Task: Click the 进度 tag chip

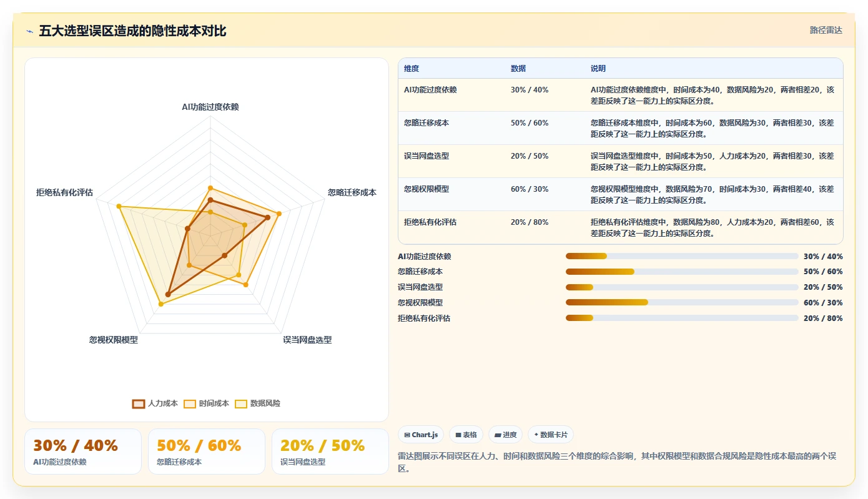Action: pyautogui.click(x=505, y=435)
